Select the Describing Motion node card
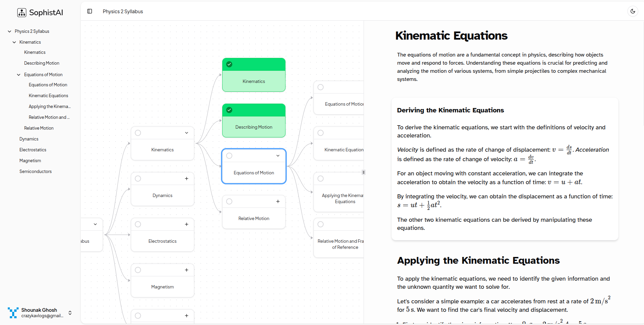This screenshot has width=644, height=325. coord(254,121)
